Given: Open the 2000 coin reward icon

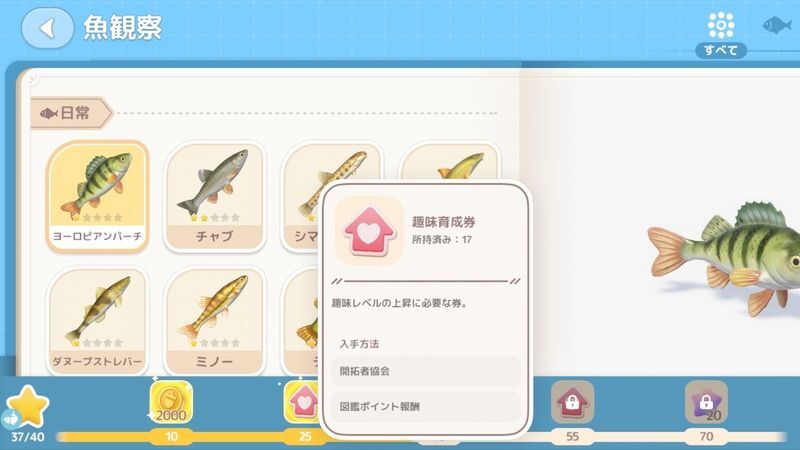Looking at the screenshot, I should (x=171, y=402).
